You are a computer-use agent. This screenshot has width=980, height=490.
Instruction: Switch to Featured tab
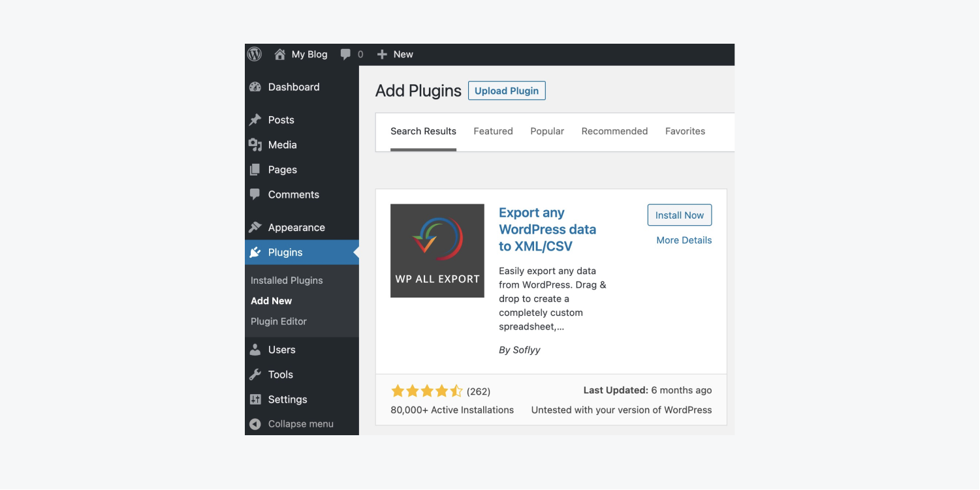pos(493,131)
